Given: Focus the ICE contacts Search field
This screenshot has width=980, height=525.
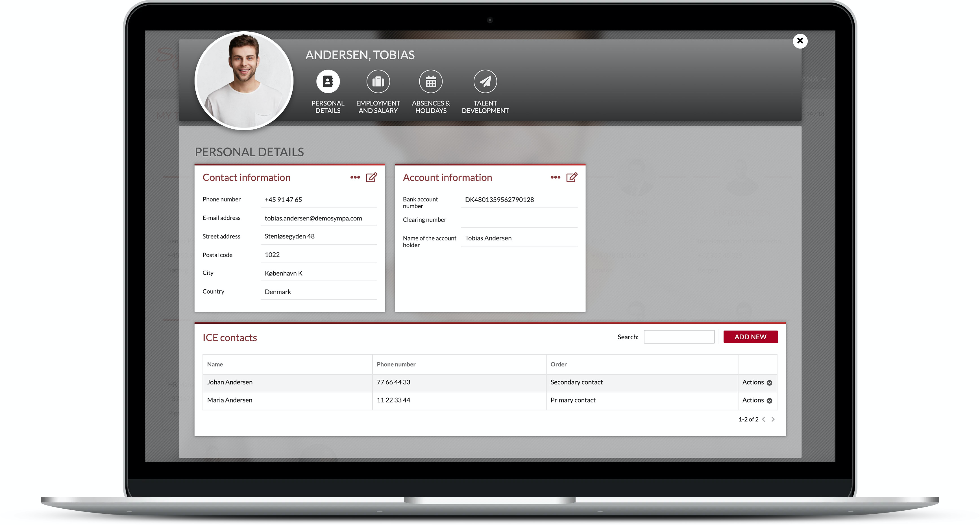Looking at the screenshot, I should point(679,337).
